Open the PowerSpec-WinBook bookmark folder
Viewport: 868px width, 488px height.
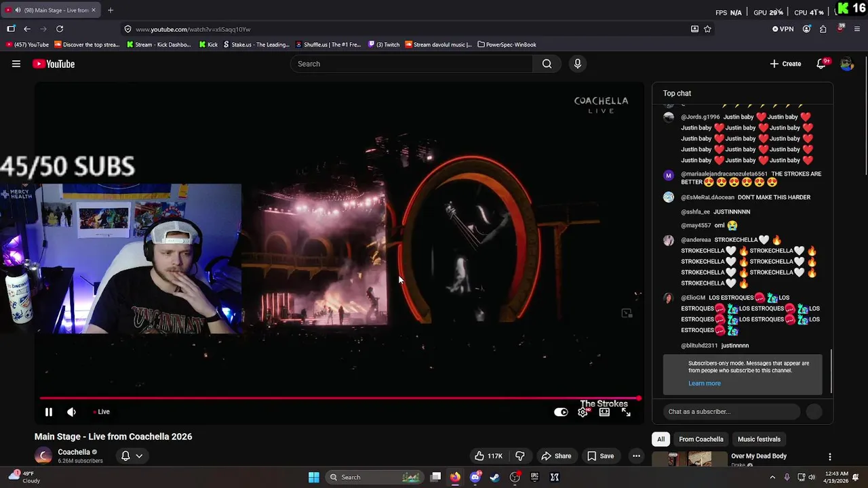point(507,45)
